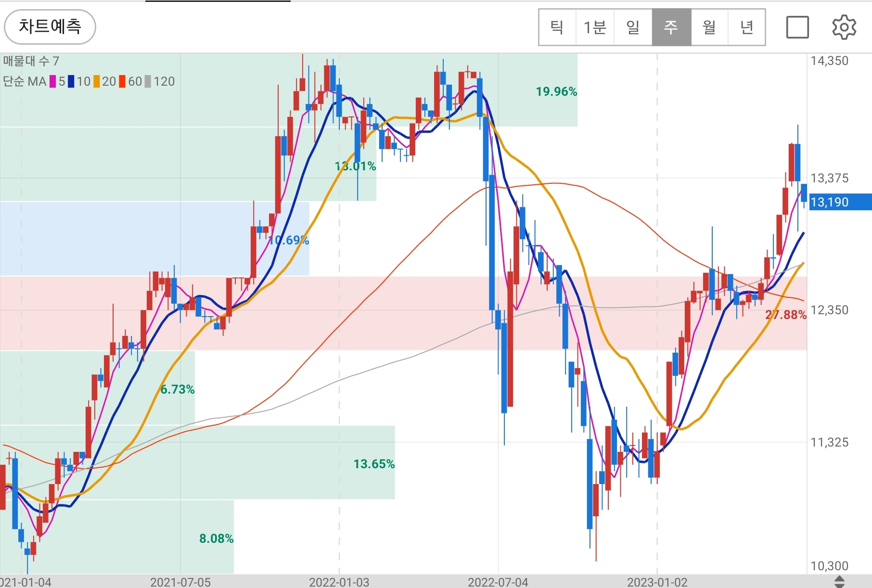Image resolution: width=872 pixels, height=588 pixels.
Task: Switch to the 틱 tick interval tab
Action: pos(557,27)
